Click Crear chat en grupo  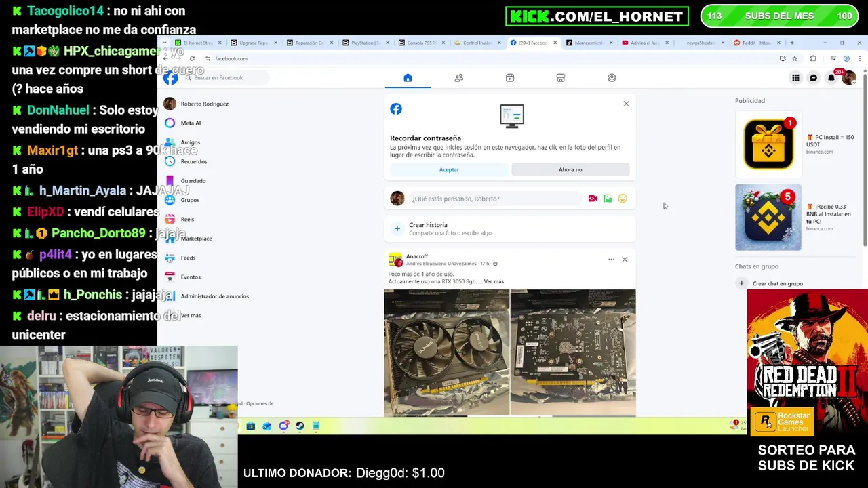pos(777,283)
